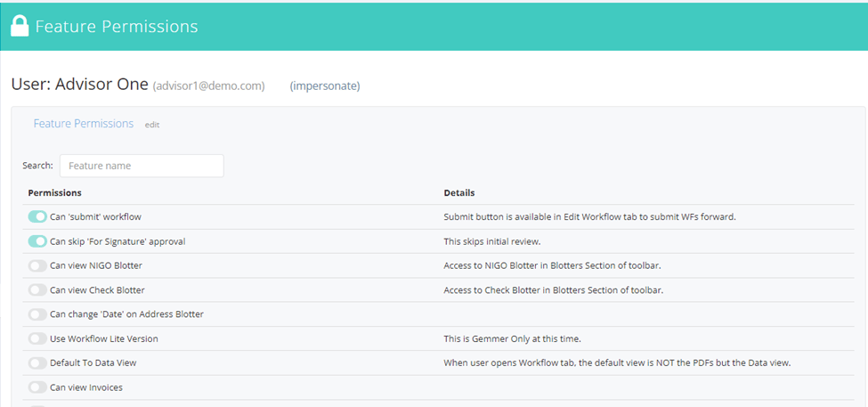Open the Feature Permissions section heading
The width and height of the screenshot is (868, 407).
[84, 124]
